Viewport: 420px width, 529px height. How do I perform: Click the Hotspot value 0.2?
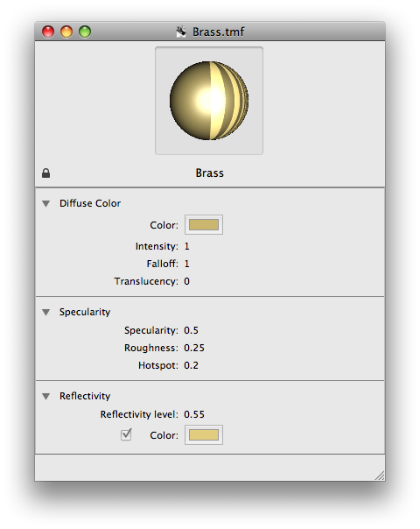191,365
